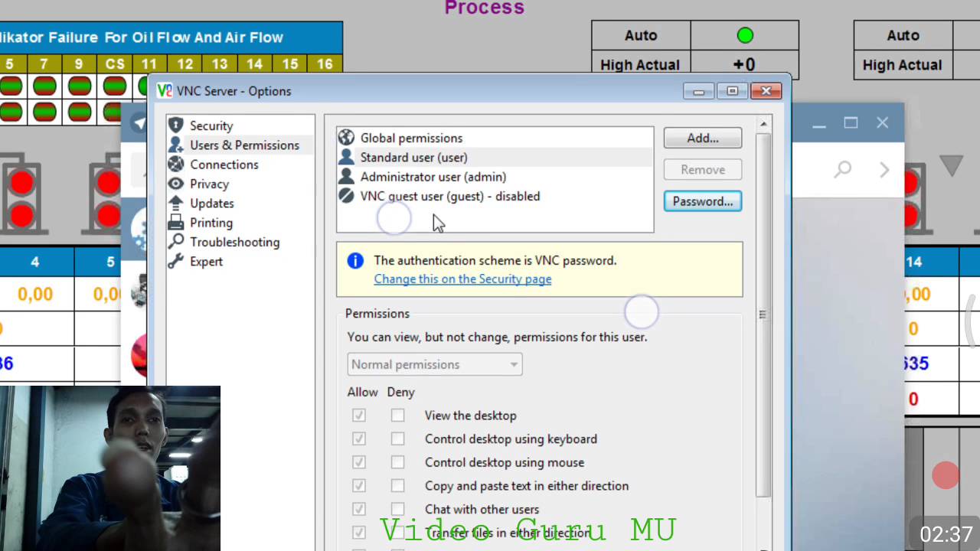Click the gray down triangle at right
Viewport: 980px width, 551px height.
coord(951,165)
